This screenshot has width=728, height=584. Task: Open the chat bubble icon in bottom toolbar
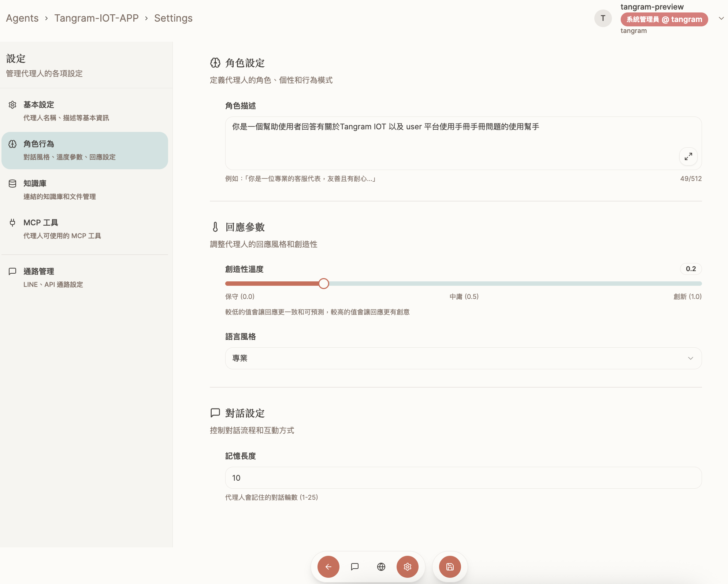click(x=354, y=567)
